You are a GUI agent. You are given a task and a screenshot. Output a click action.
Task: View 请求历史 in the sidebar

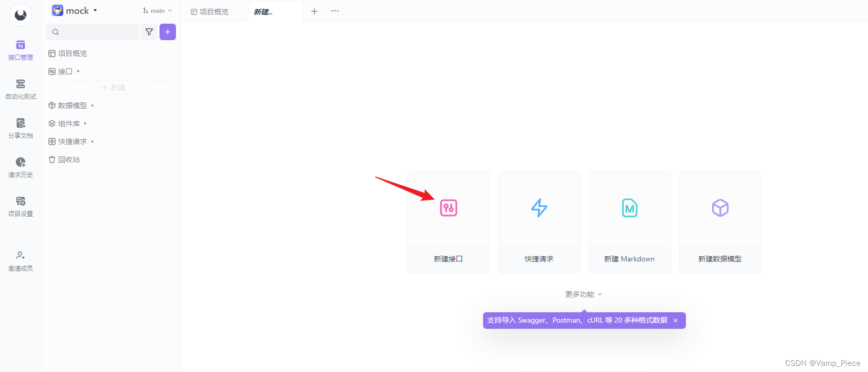(x=21, y=168)
